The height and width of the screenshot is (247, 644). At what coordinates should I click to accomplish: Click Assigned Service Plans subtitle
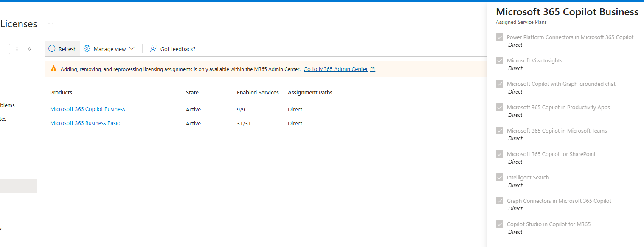point(521,22)
